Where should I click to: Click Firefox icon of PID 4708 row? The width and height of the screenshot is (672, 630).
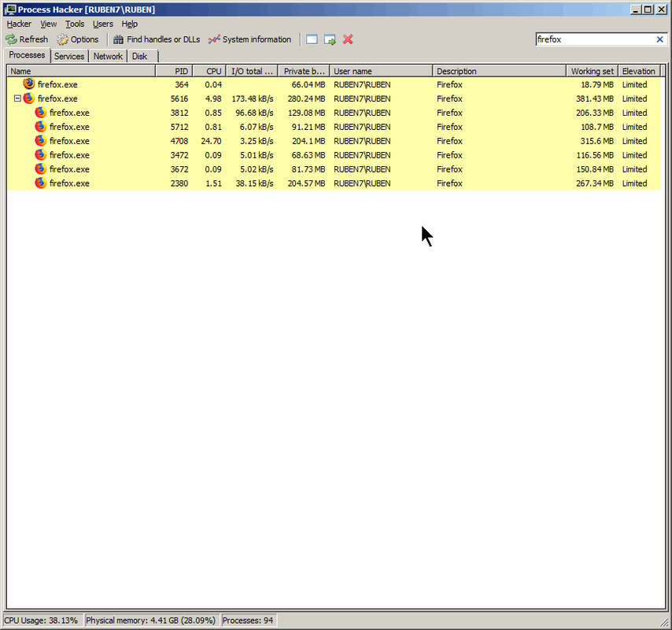pos(41,141)
